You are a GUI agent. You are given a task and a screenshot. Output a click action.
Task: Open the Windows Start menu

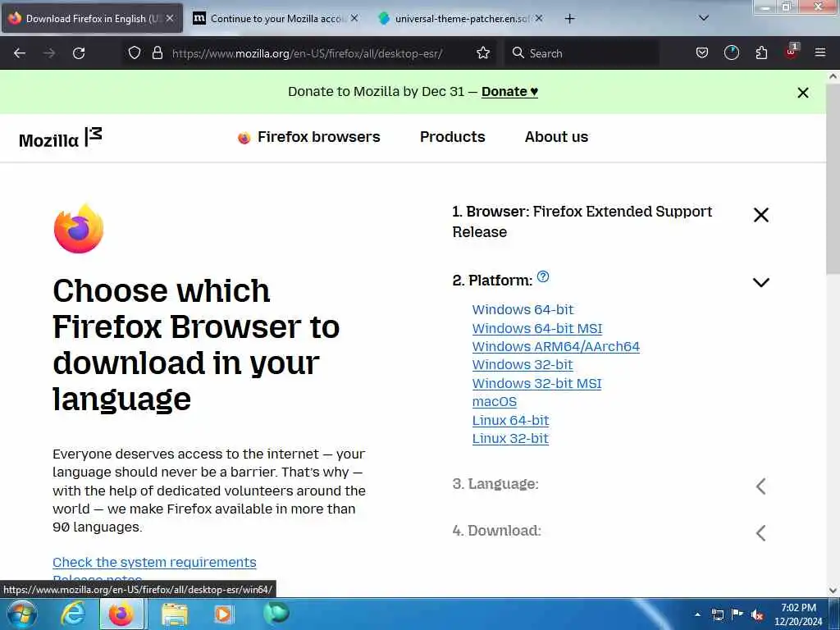click(21, 614)
